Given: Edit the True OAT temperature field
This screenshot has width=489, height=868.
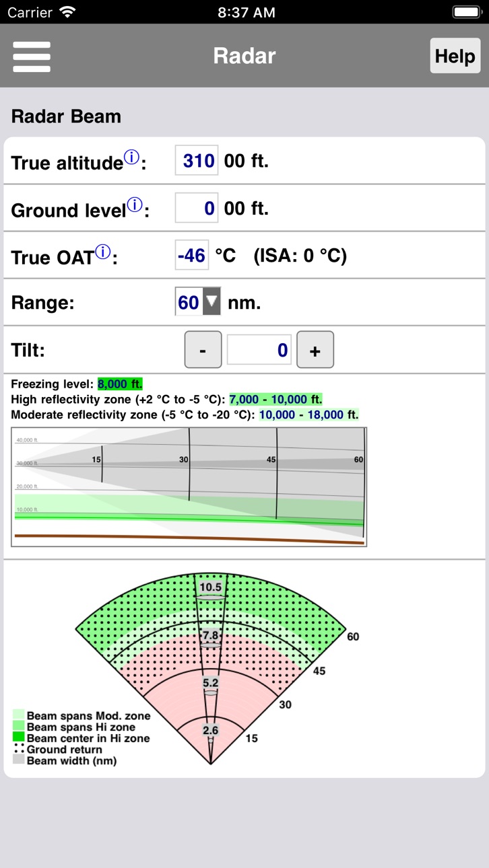Looking at the screenshot, I should click(x=192, y=255).
